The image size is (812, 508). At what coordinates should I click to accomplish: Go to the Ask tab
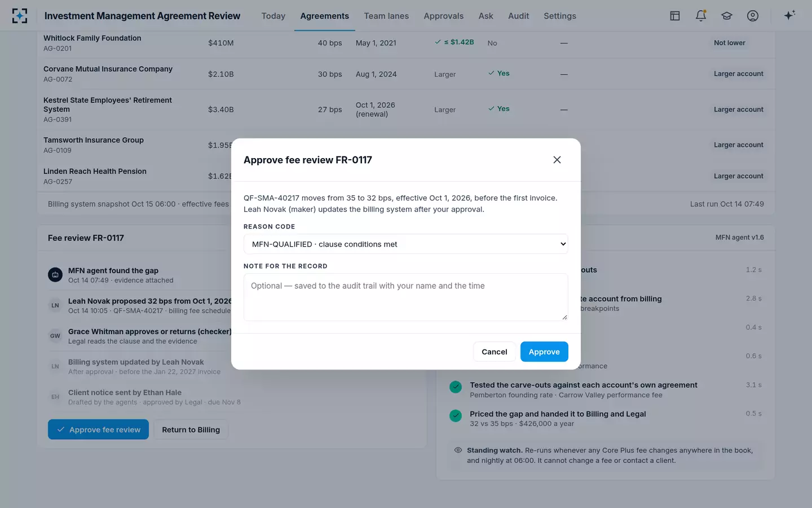tap(486, 16)
